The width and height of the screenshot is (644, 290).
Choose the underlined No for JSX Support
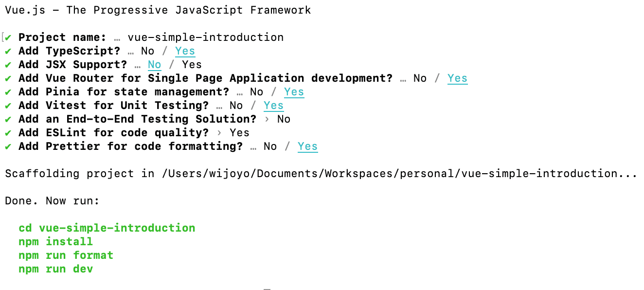[x=154, y=65]
